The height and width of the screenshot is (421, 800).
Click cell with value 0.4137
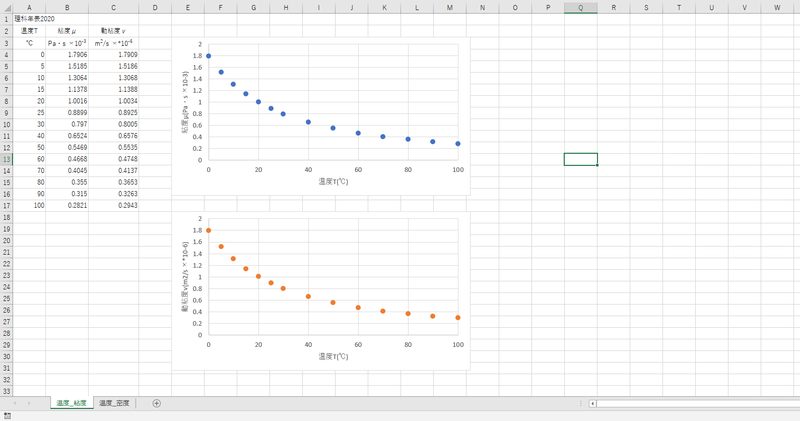click(x=113, y=170)
